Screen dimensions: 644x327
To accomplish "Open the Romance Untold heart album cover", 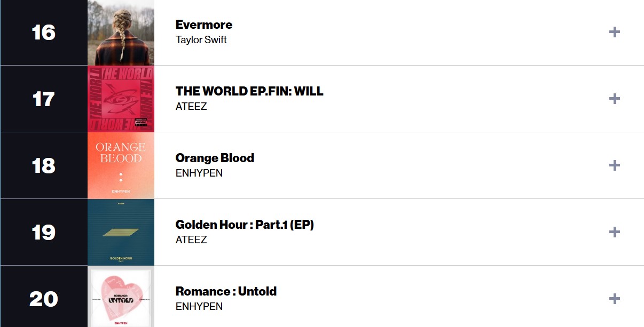I will click(121, 297).
